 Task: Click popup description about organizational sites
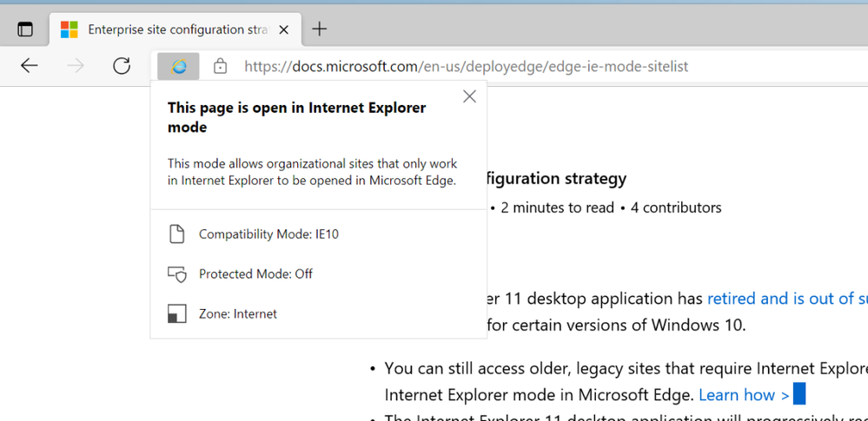click(312, 172)
